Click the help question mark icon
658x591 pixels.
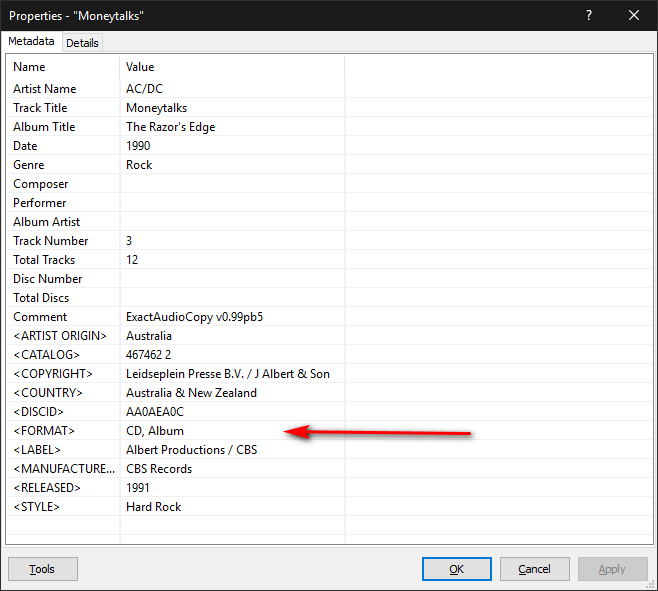pos(589,16)
